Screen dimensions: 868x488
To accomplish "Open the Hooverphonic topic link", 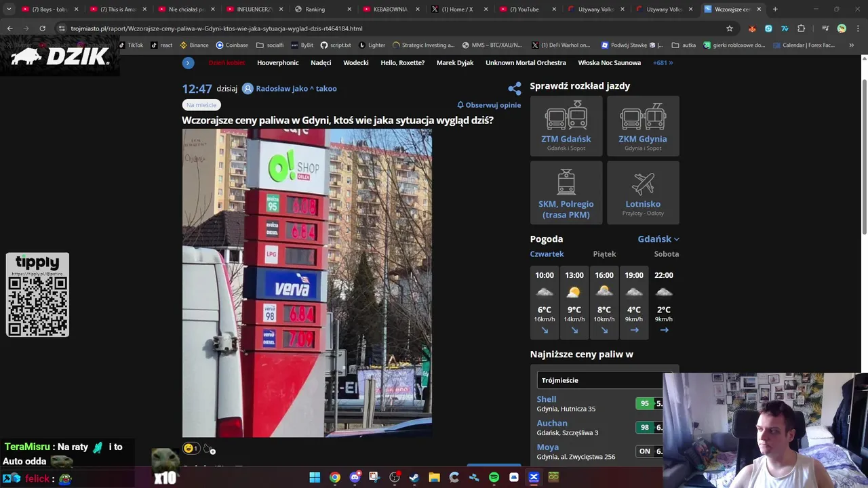I will [278, 63].
